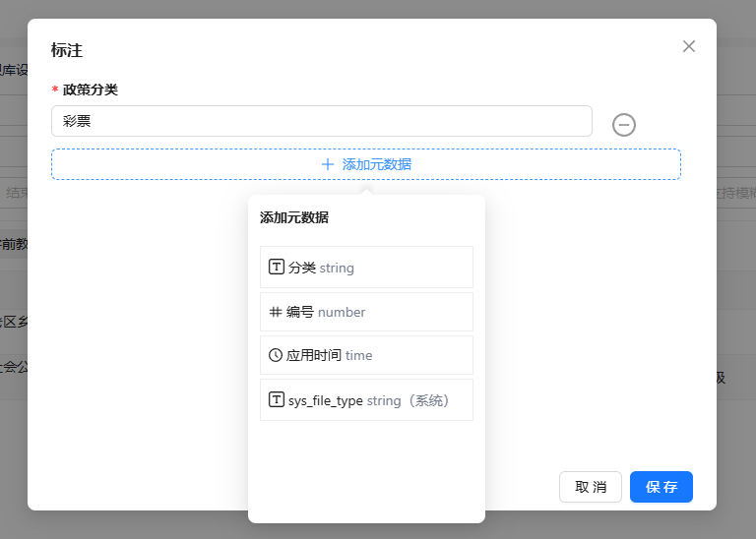Screen dimensions: 756x539
Task: Click the hash icon beside 编号
Action: [276, 312]
